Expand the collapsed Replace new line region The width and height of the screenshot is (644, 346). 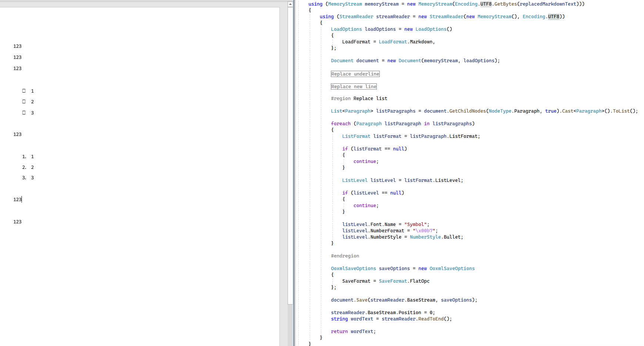pyautogui.click(x=353, y=87)
